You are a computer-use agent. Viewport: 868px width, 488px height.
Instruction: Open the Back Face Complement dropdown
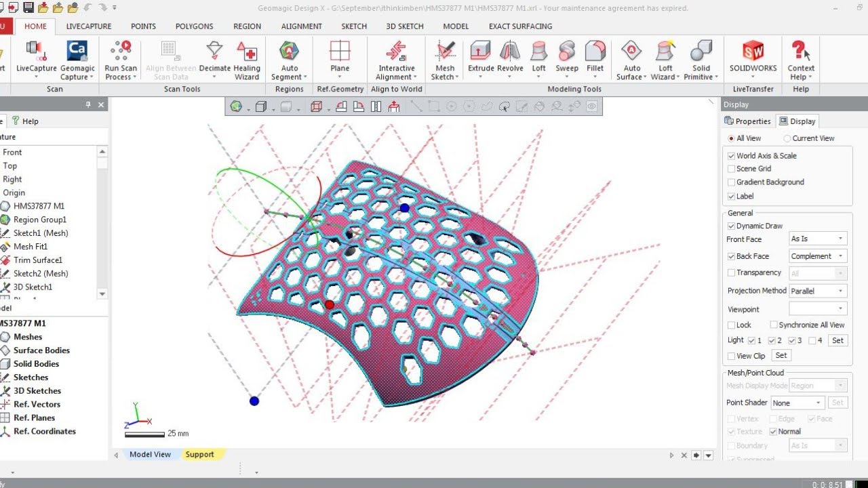click(x=818, y=256)
